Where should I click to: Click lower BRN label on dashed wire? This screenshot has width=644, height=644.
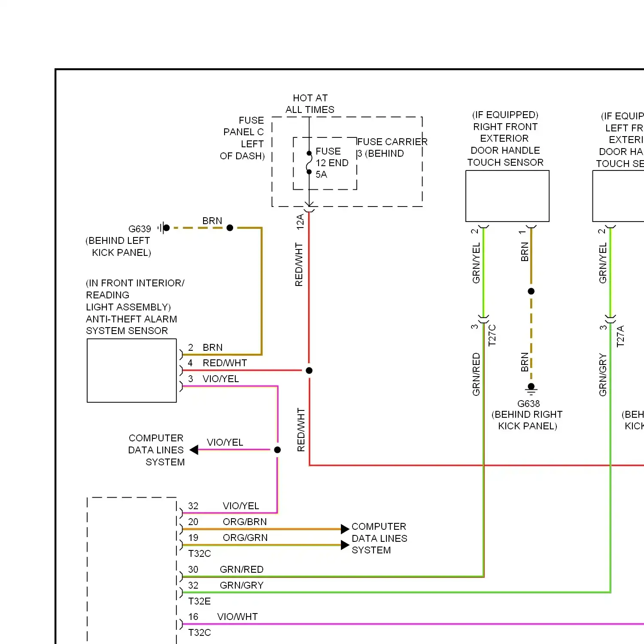525,362
